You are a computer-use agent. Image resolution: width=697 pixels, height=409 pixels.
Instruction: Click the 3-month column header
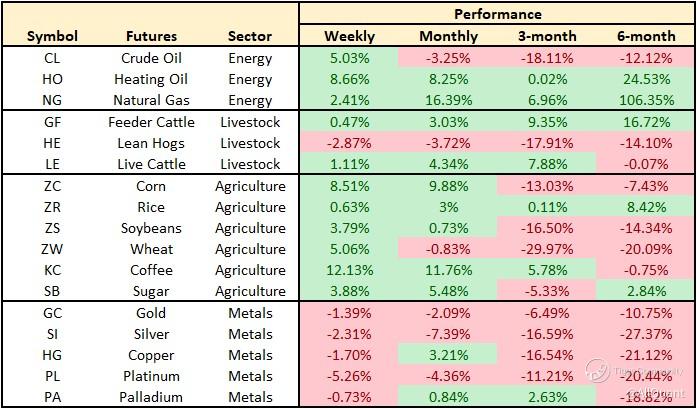click(546, 36)
